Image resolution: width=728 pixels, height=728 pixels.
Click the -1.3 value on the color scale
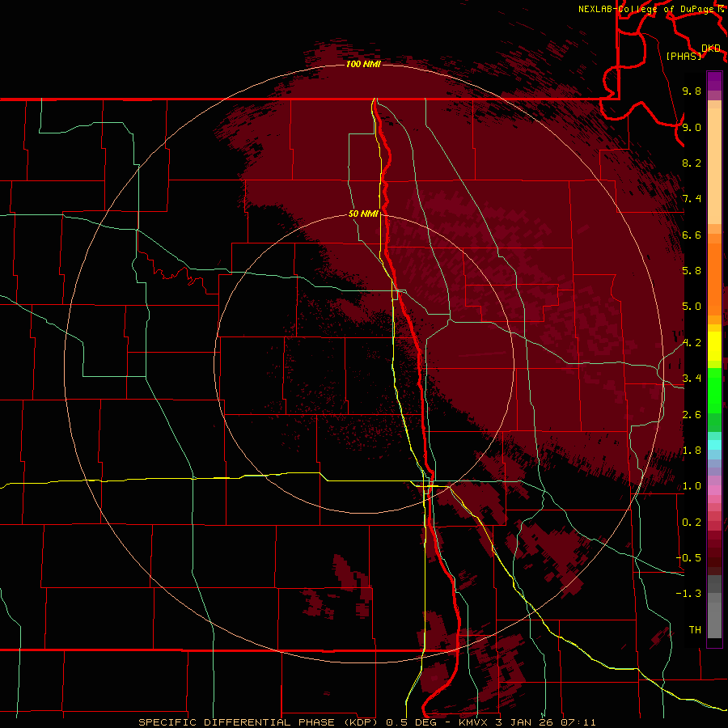click(x=688, y=594)
